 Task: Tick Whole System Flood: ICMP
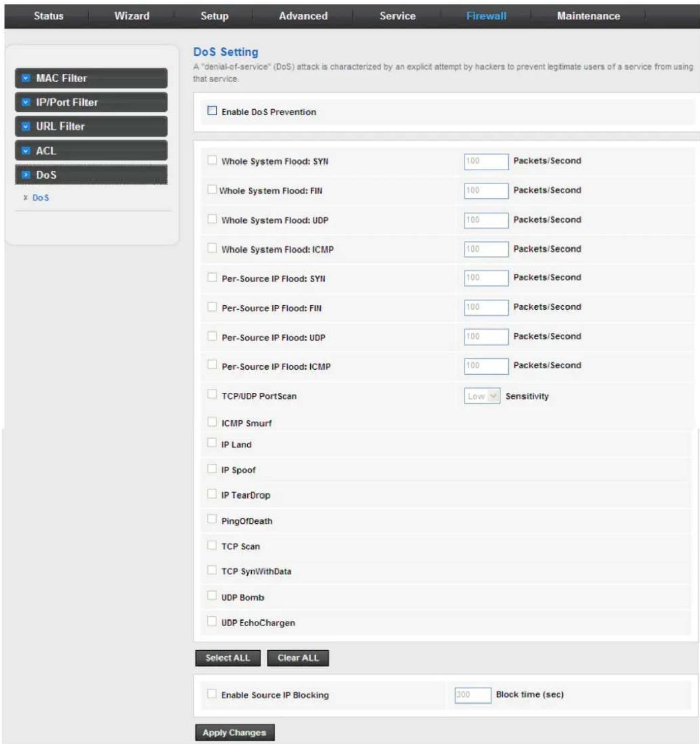tap(212, 248)
